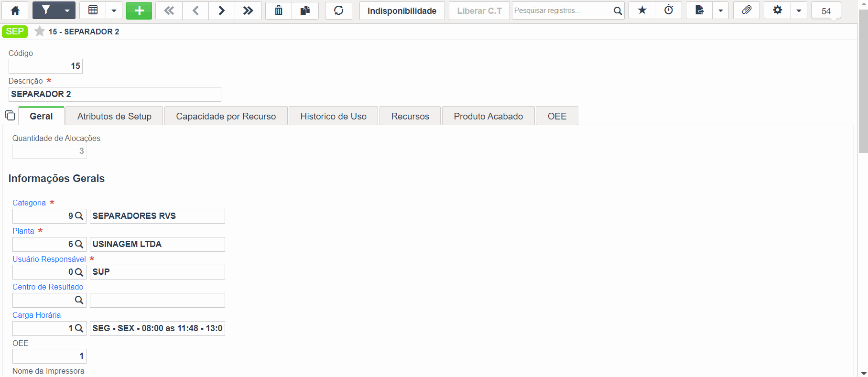Viewport: 868px width, 377px height.
Task: Follow the Carga Horária link
Action: (36, 315)
